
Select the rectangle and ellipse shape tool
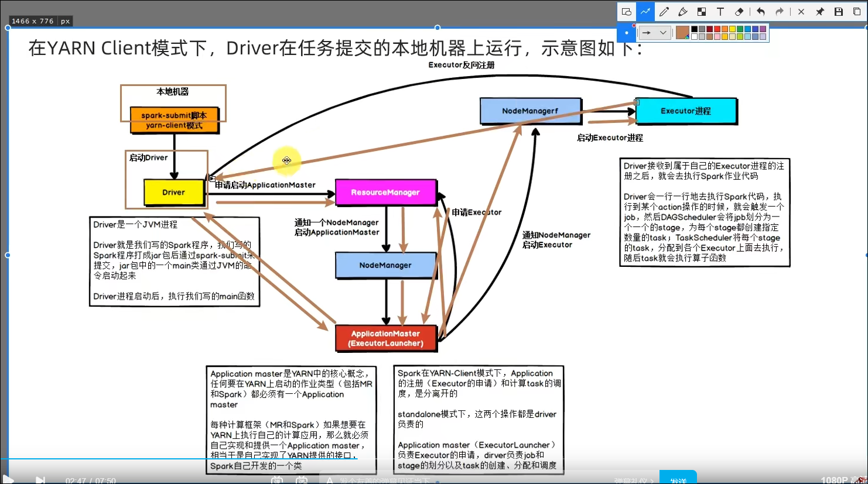click(627, 12)
